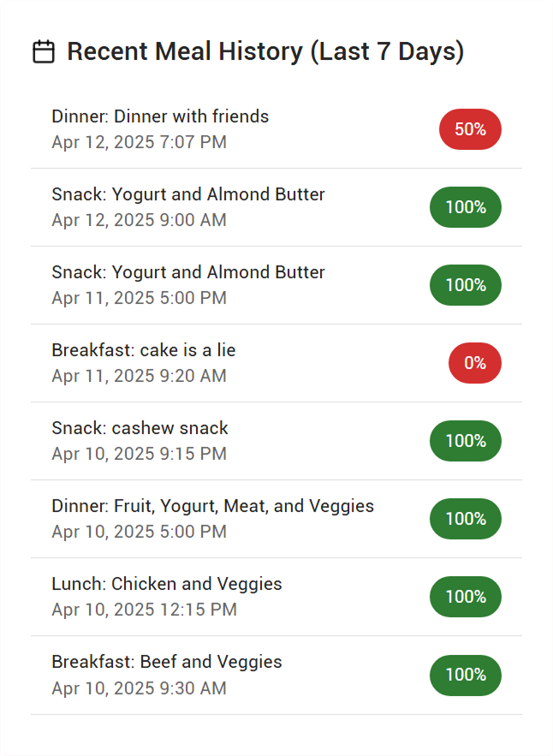Click the 100% badge for the lunch
Screen dimensions: 553x756
466,597
